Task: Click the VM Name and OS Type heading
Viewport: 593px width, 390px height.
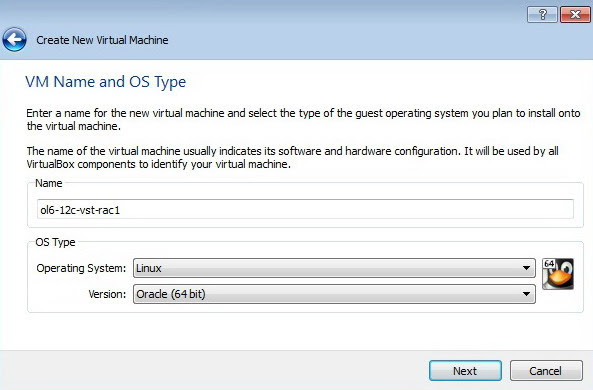Action: (x=106, y=82)
